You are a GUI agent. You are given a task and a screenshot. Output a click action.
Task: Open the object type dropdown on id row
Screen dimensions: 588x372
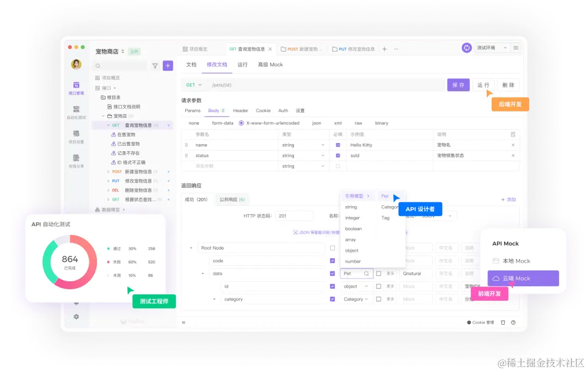356,286
